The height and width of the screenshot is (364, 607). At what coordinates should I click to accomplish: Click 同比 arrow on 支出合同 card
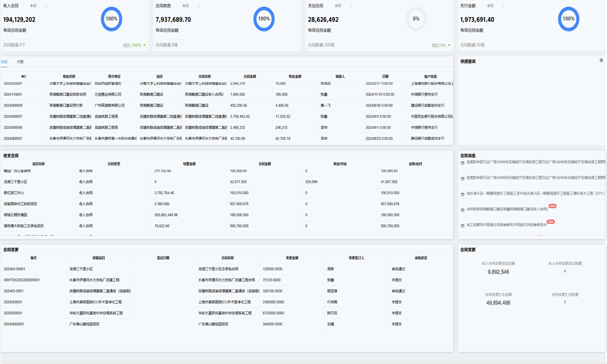(449, 45)
